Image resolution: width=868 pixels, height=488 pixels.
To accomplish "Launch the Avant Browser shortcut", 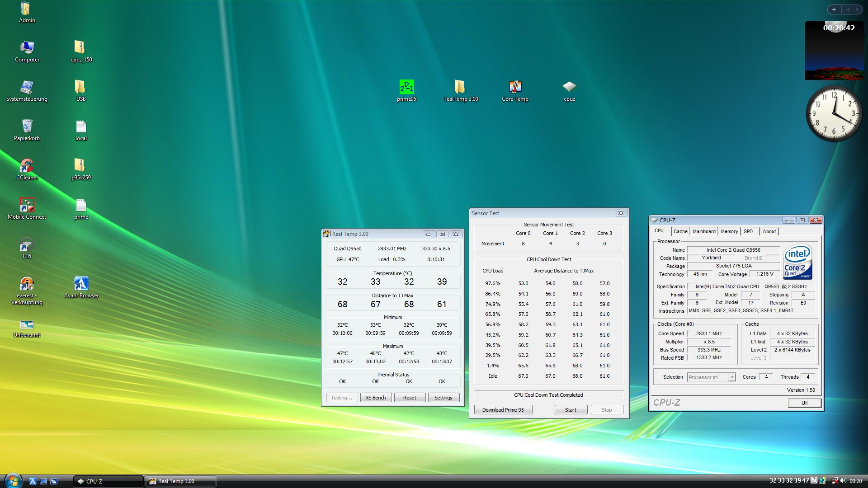I will click(x=81, y=284).
